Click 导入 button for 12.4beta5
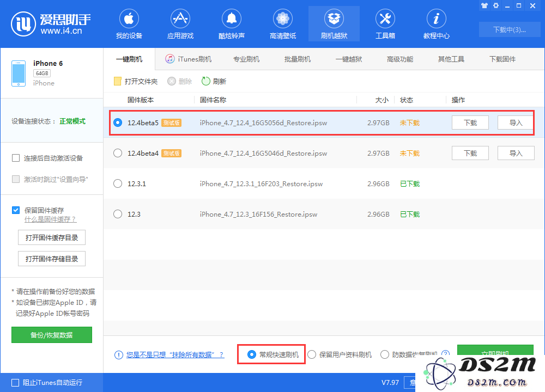545x392 pixels. [516, 122]
